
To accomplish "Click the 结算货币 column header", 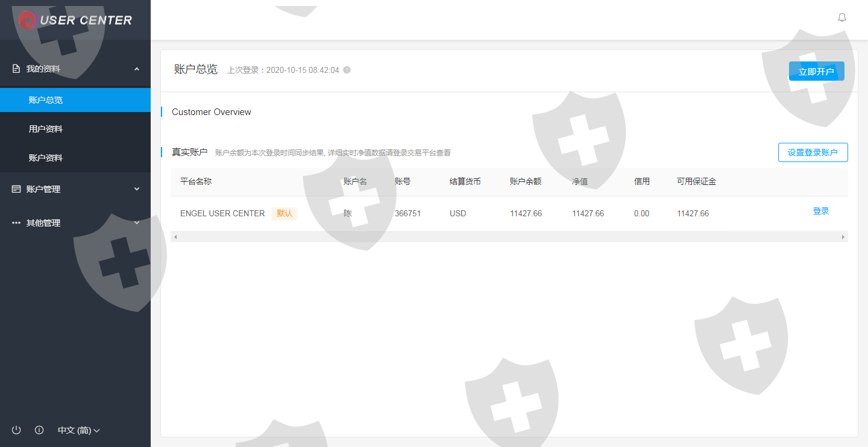I will (465, 181).
